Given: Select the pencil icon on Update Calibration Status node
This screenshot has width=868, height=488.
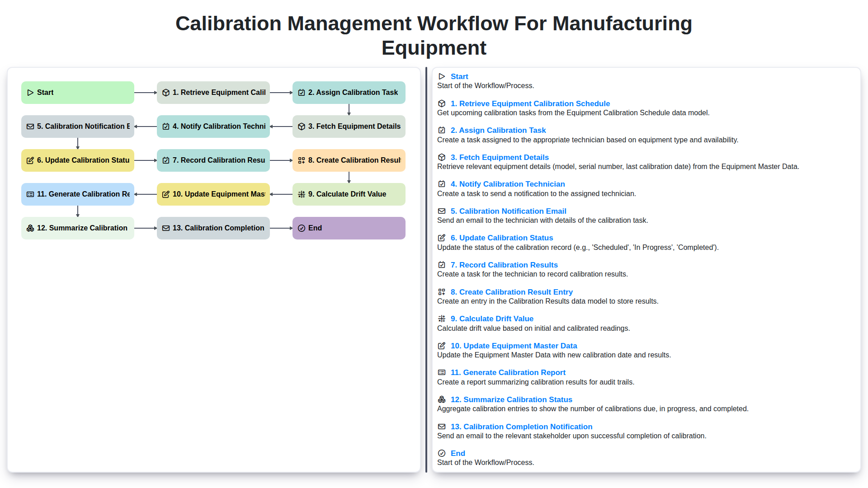Looking at the screenshot, I should point(30,160).
